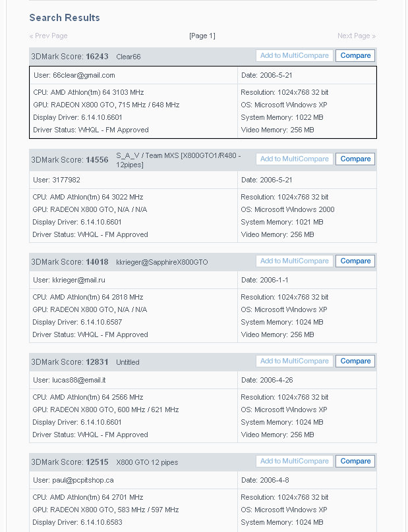Add the 16243 result to MultiCompare

coord(294,56)
